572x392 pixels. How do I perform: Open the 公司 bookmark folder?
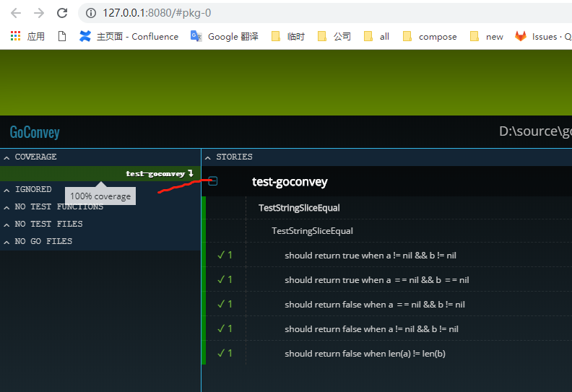[x=334, y=37]
